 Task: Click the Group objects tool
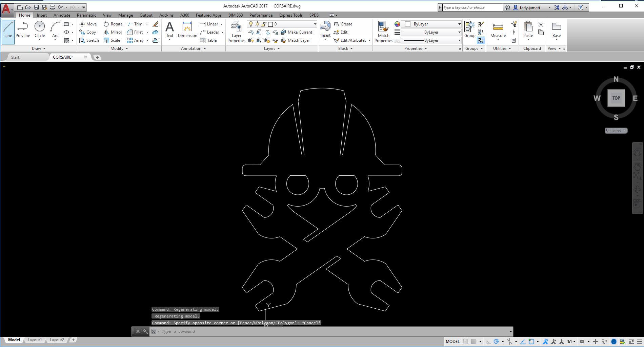[470, 30]
